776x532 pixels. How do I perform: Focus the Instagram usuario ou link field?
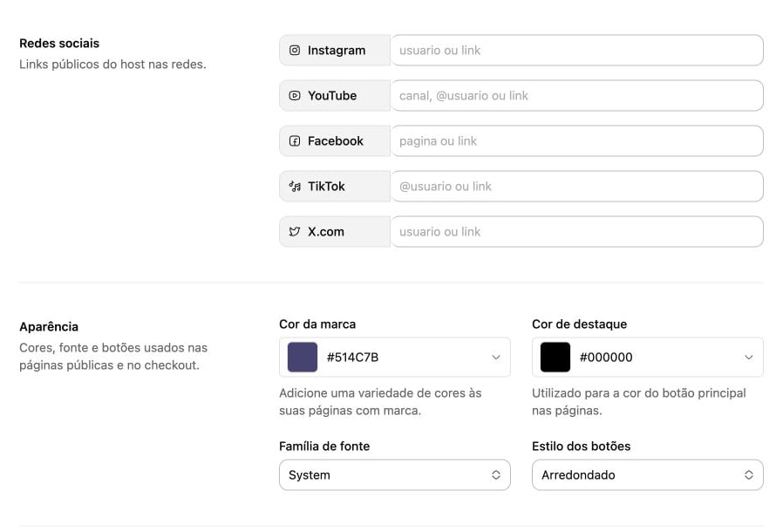pyautogui.click(x=576, y=50)
